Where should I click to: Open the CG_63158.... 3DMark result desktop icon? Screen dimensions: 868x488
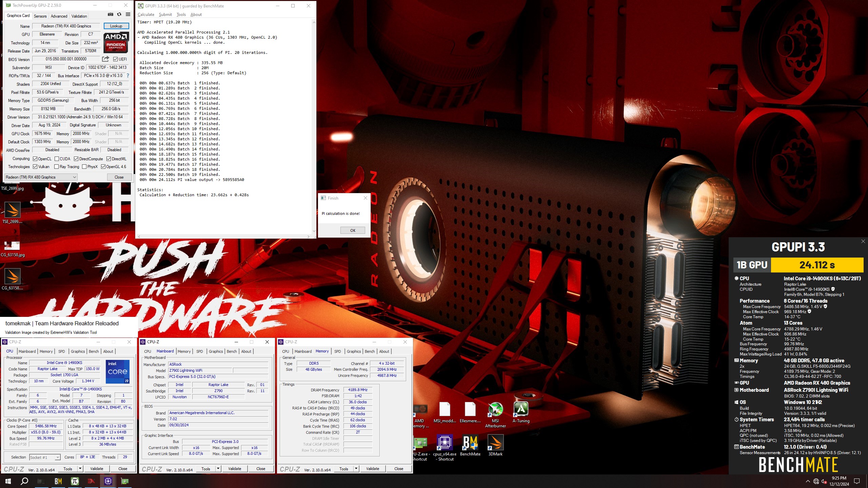(x=13, y=279)
